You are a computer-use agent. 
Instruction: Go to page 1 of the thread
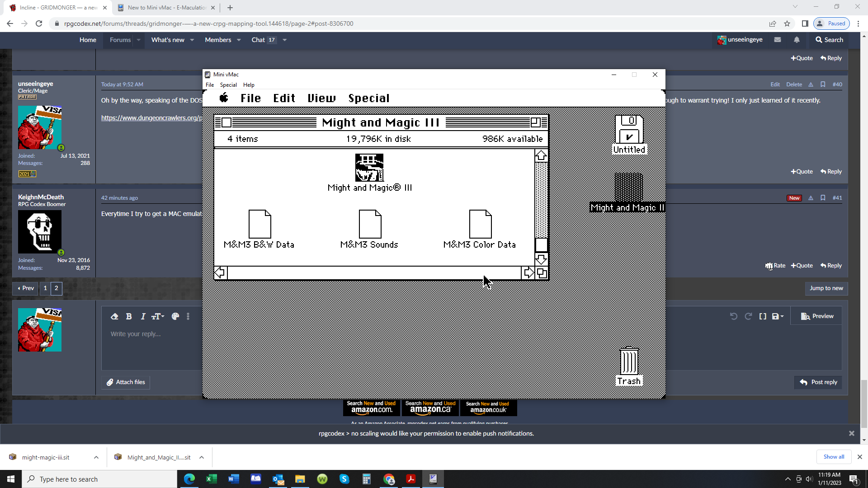(x=45, y=288)
